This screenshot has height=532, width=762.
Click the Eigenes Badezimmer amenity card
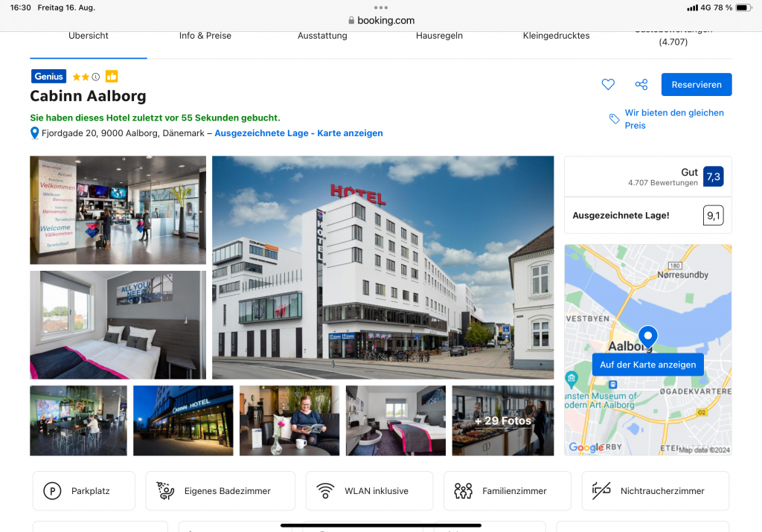[x=220, y=490]
